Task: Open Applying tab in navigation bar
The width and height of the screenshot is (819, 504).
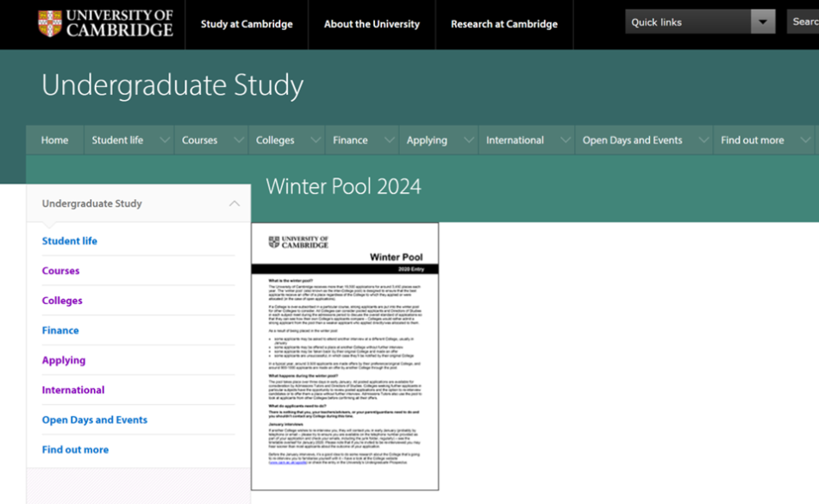Action: click(x=427, y=140)
